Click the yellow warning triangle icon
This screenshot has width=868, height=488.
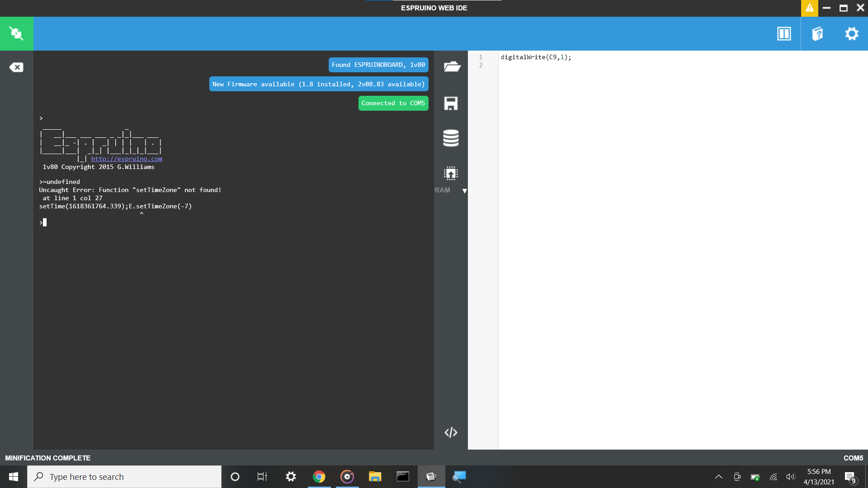click(x=809, y=8)
